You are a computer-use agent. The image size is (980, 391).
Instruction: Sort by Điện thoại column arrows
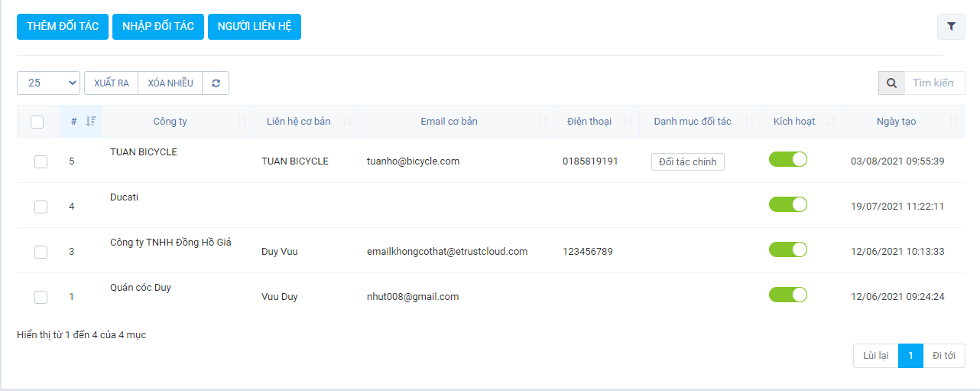(628, 122)
